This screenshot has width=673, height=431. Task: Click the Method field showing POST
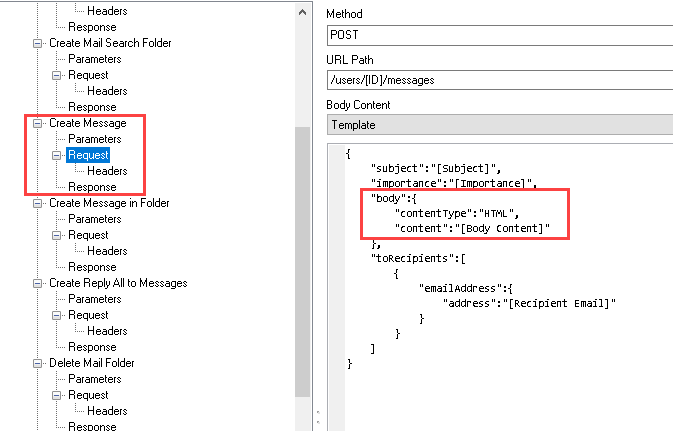(x=499, y=35)
